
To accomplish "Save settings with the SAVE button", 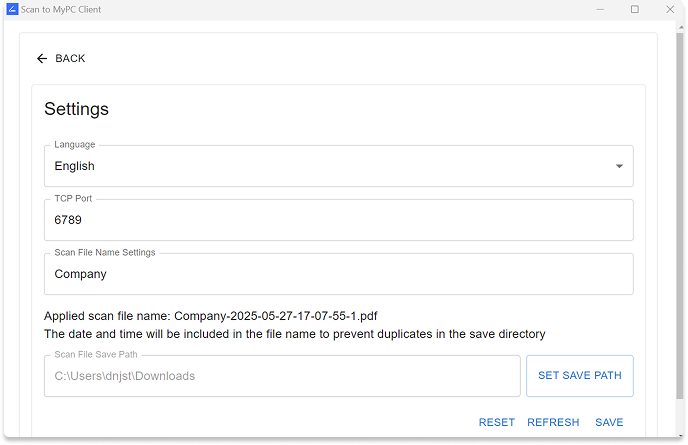I will click(609, 422).
